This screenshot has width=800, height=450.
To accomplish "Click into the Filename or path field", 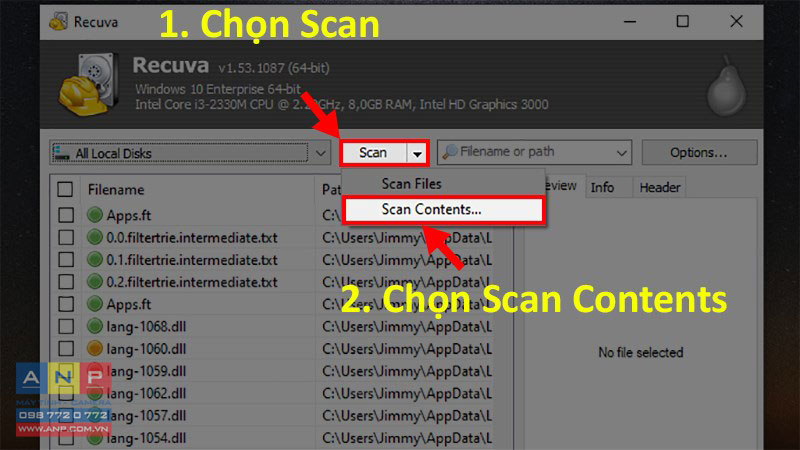I will click(x=534, y=152).
